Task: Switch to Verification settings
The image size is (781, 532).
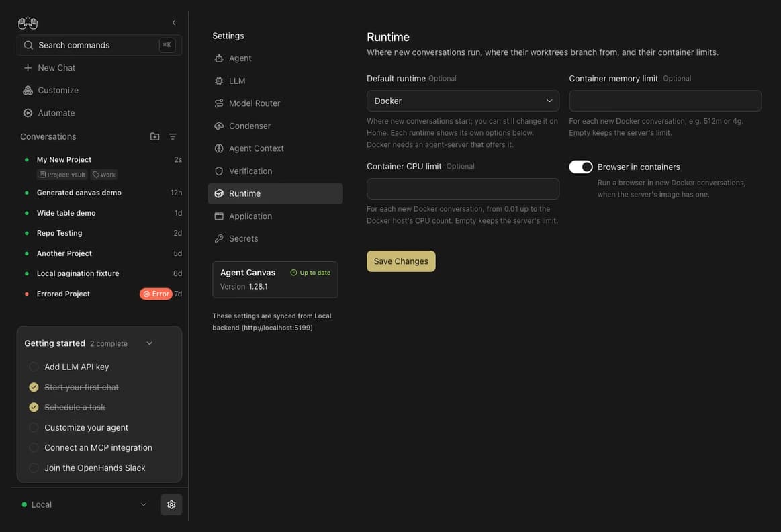Action: coord(275,171)
